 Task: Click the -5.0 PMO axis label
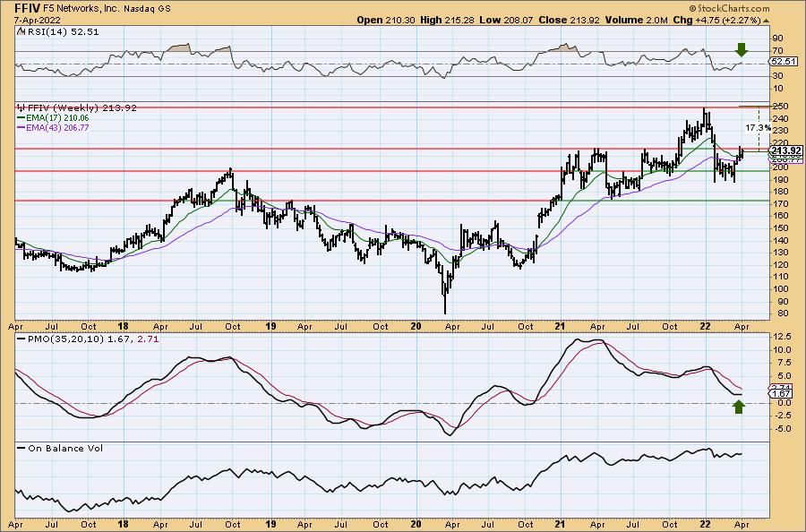[781, 429]
